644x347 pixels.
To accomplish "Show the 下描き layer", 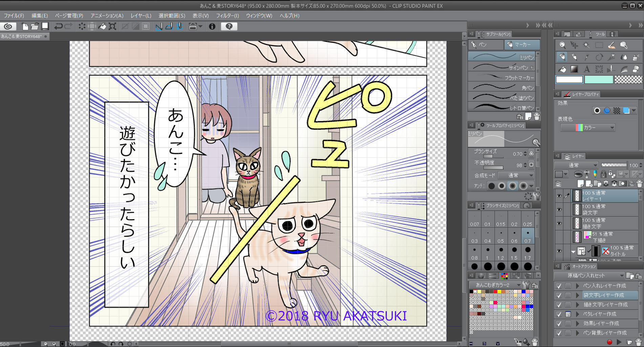I will tap(559, 237).
